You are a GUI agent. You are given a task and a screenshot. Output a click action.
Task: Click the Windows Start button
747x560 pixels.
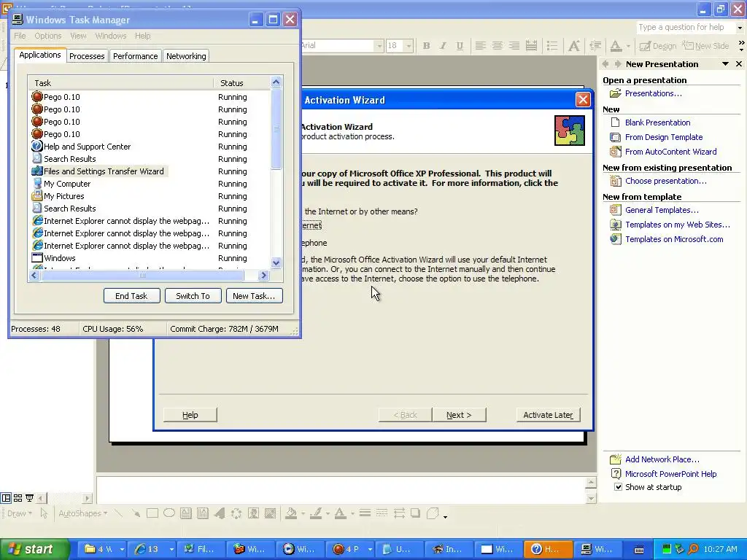click(x=34, y=549)
